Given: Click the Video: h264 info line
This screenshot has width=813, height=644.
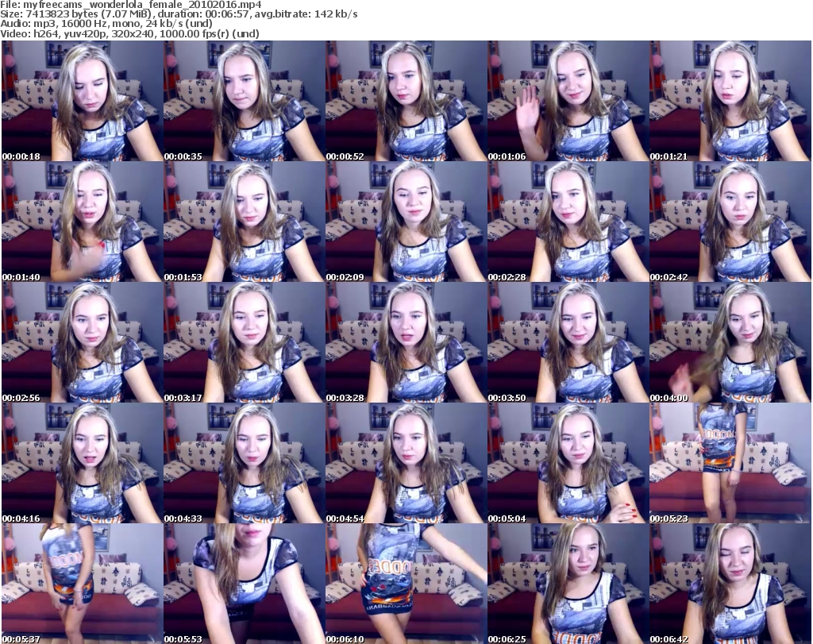Looking at the screenshot, I should coord(129,33).
